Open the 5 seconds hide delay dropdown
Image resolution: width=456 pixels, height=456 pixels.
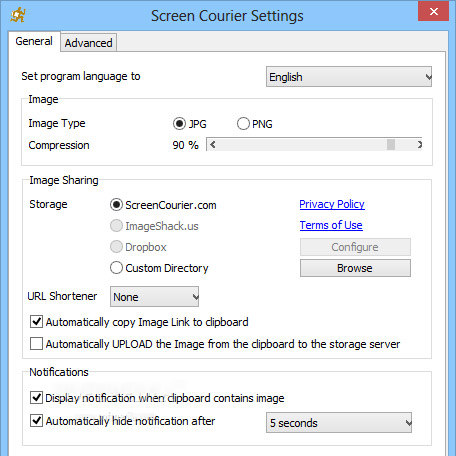(339, 423)
